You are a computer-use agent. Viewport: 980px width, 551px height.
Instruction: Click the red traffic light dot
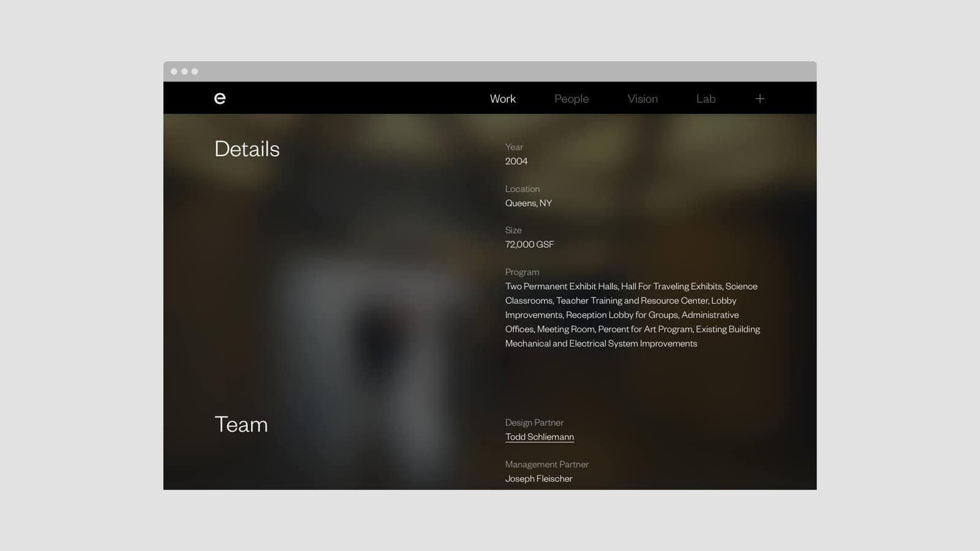tap(175, 70)
